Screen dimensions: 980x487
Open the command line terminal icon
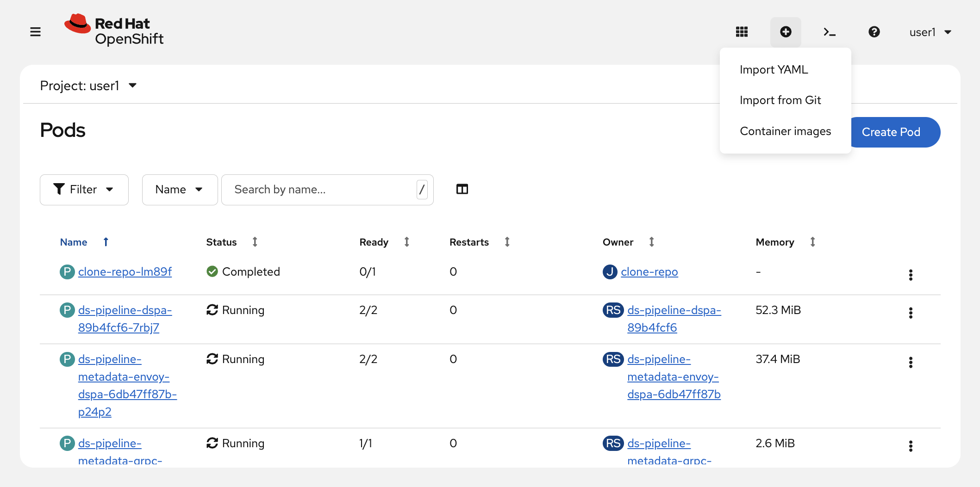(829, 31)
